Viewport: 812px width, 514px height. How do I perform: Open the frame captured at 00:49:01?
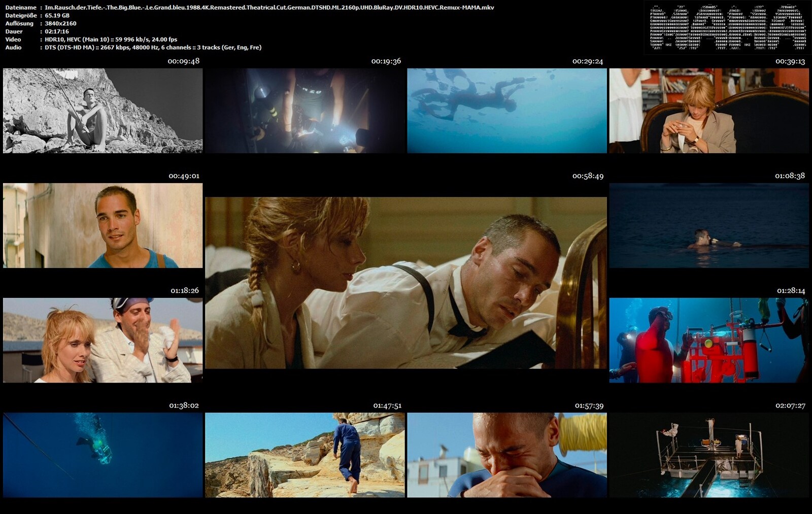[103, 225]
